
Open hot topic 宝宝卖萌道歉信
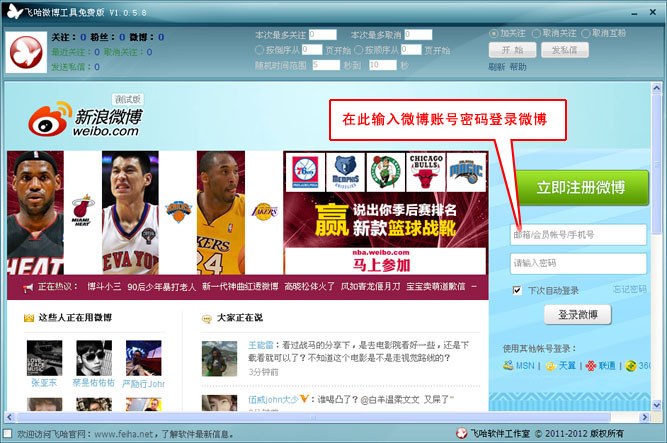[x=436, y=286]
